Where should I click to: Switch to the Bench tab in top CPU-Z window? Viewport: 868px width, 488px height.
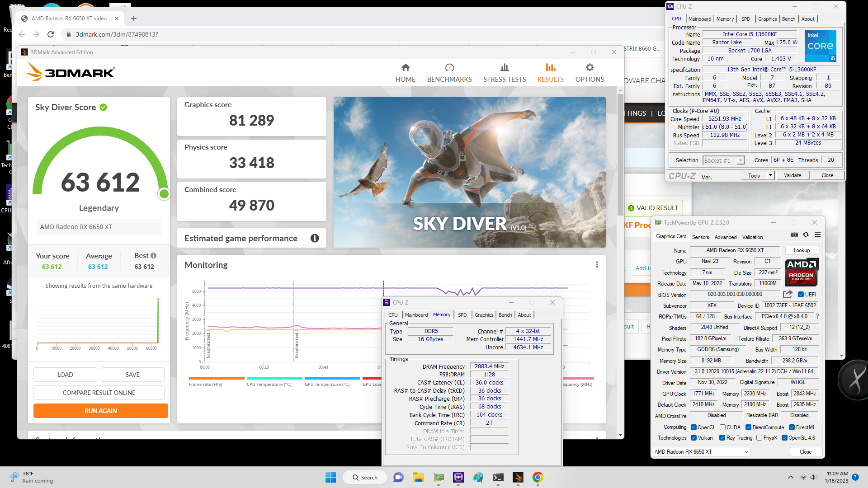click(x=788, y=19)
